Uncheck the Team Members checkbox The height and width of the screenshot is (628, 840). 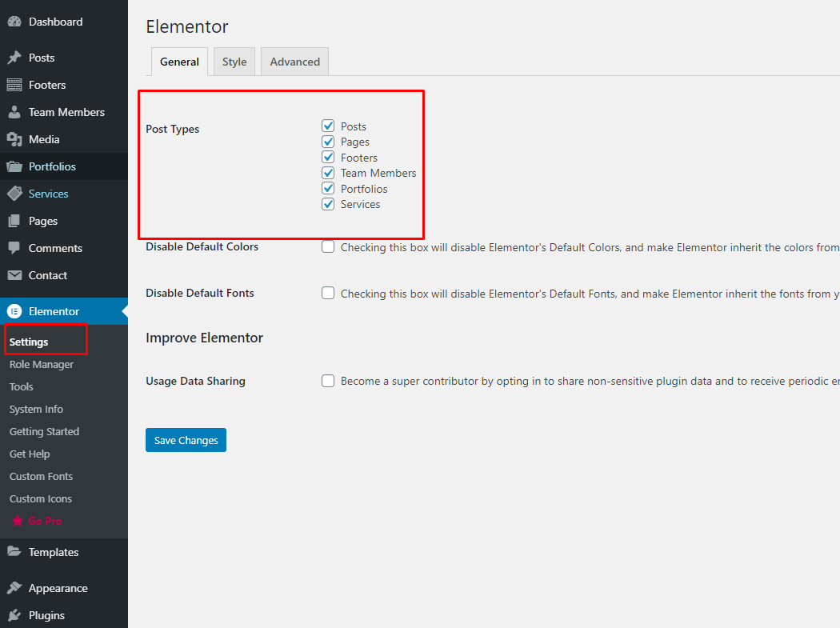328,173
